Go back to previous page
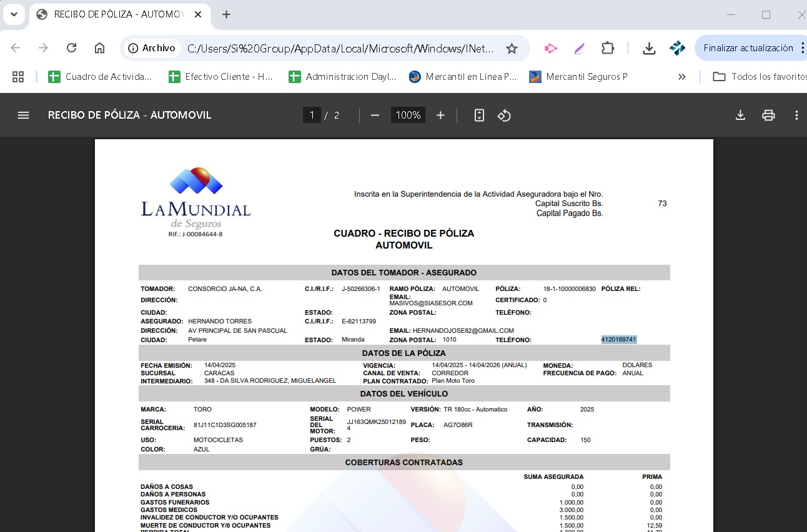The width and height of the screenshot is (807, 532). pos(16,48)
